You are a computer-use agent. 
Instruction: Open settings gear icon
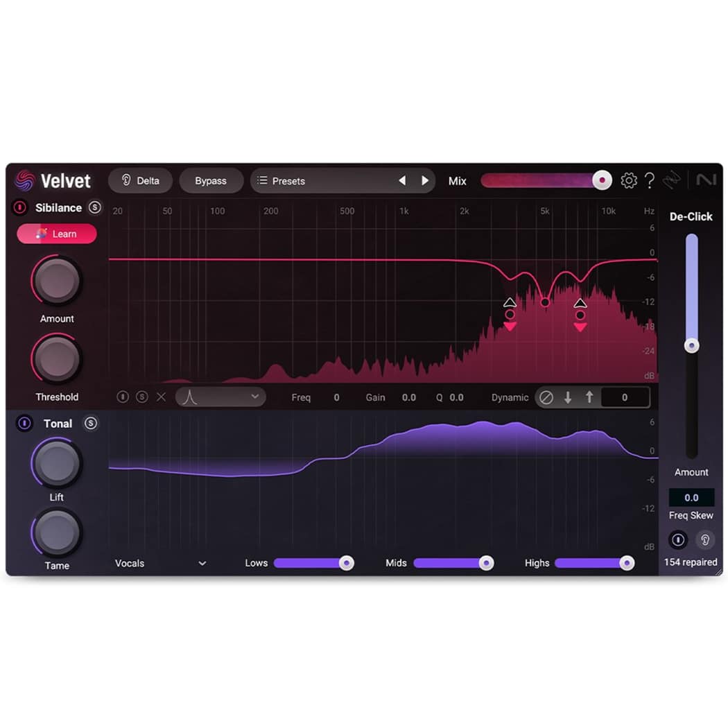click(629, 180)
